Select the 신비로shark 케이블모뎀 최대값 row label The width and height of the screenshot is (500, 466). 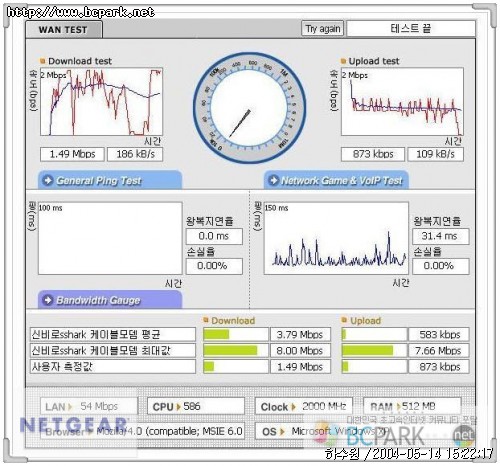[113, 350]
